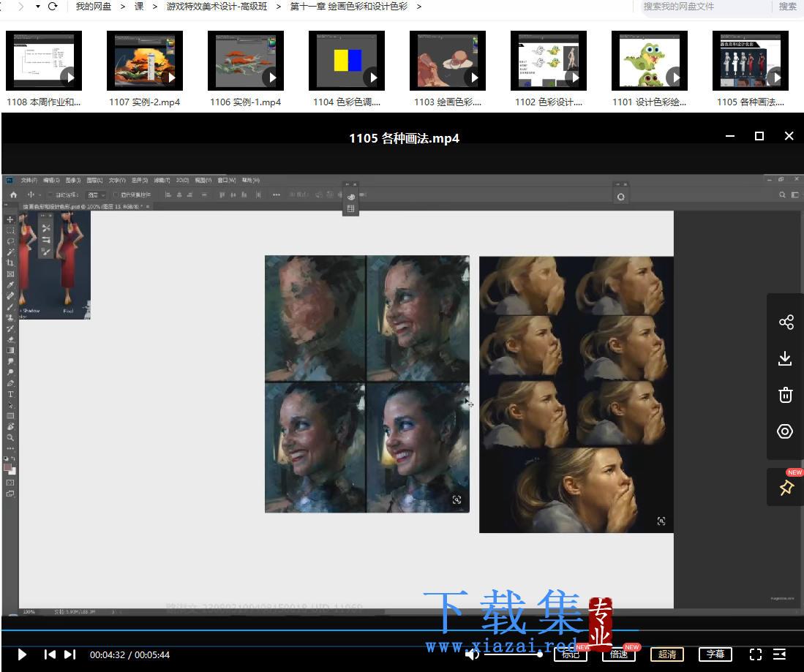Viewport: 804px width, 672px height.
Task: Open the 标记 marker button
Action: 570,654
